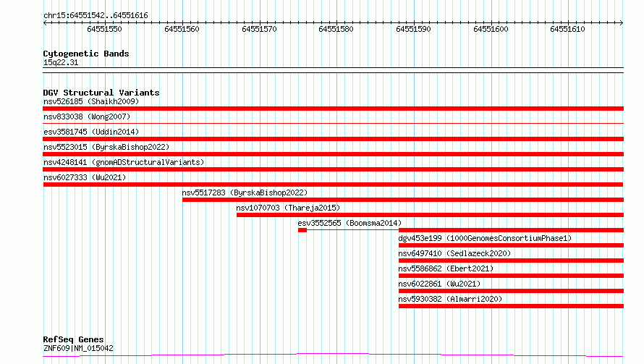Click the nsv1070703 (Thareja2015) label
The width and height of the screenshot is (644, 364).
[x=288, y=208]
